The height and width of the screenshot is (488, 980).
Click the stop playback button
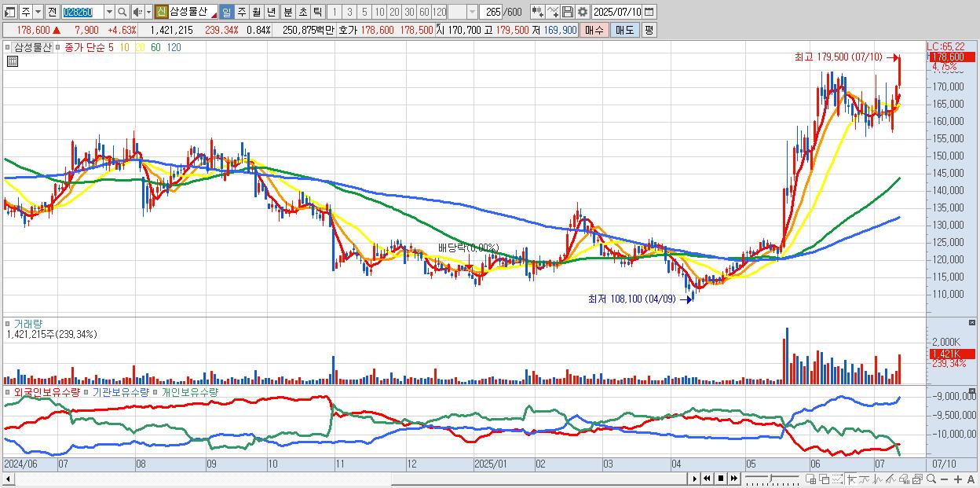point(720,479)
